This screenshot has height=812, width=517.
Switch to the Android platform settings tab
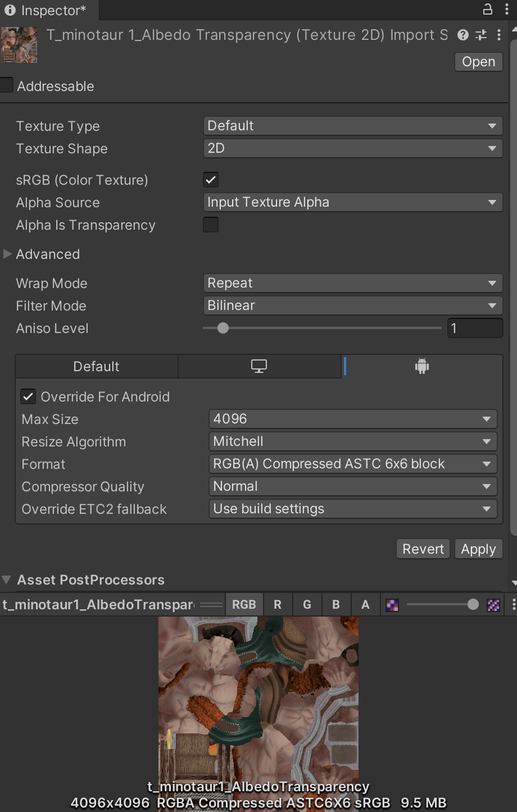pyautogui.click(x=421, y=367)
